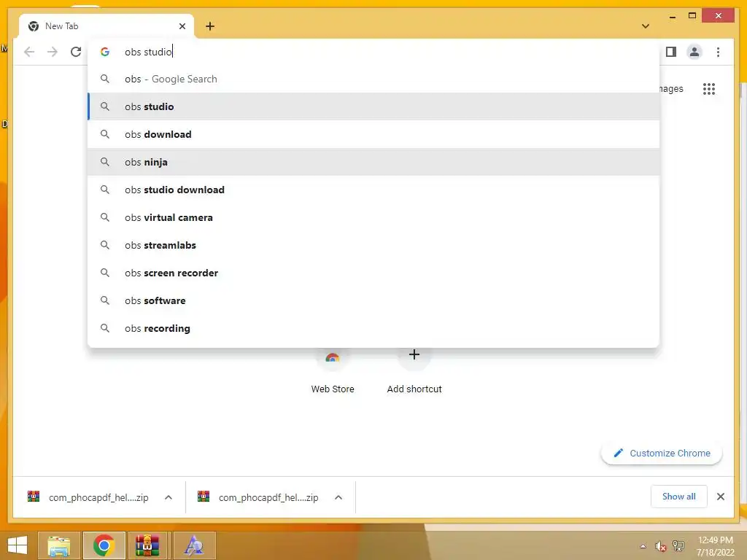Click the muted volume tray icon
The image size is (747, 560).
click(660, 546)
